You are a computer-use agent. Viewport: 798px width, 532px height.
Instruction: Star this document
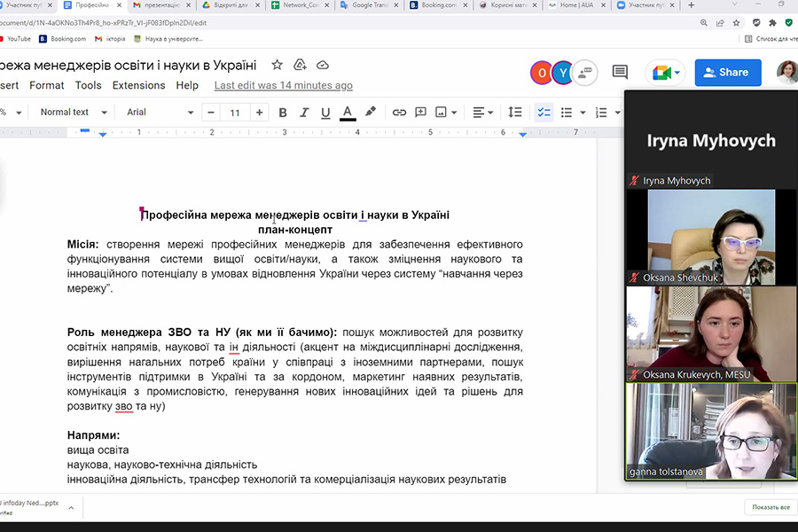point(277,65)
